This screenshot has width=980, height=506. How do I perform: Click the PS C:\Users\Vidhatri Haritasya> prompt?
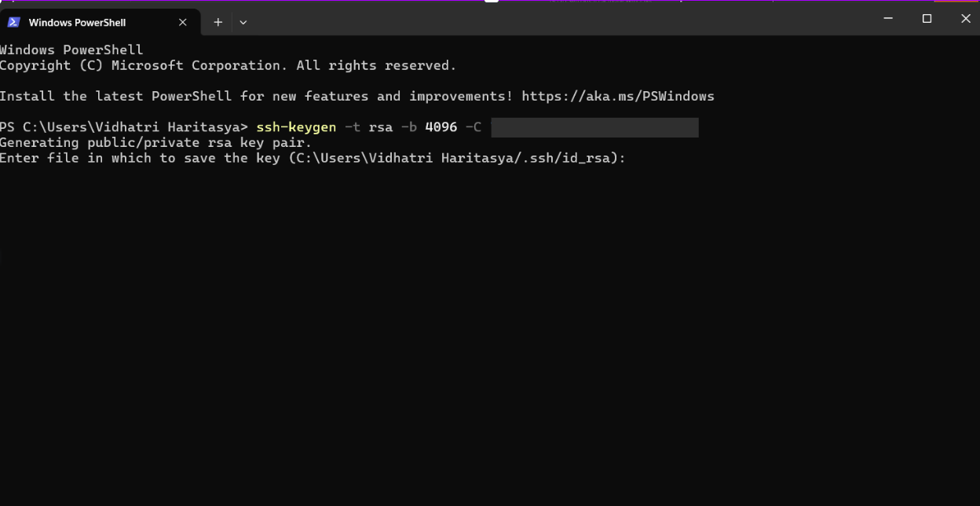pyautogui.click(x=124, y=127)
